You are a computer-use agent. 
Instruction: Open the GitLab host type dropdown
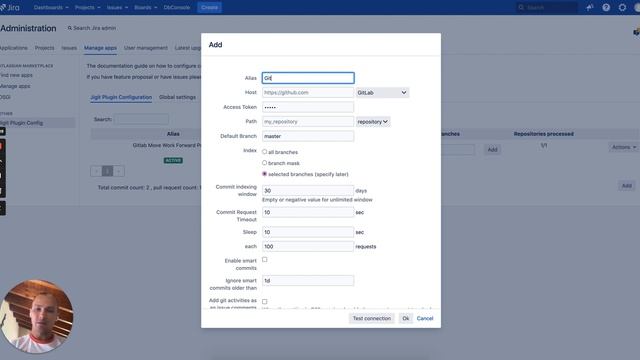pyautogui.click(x=382, y=93)
